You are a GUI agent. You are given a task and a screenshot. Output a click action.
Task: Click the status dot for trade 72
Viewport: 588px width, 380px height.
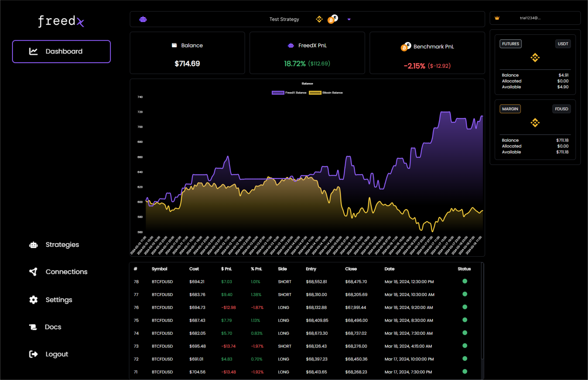pos(465,359)
